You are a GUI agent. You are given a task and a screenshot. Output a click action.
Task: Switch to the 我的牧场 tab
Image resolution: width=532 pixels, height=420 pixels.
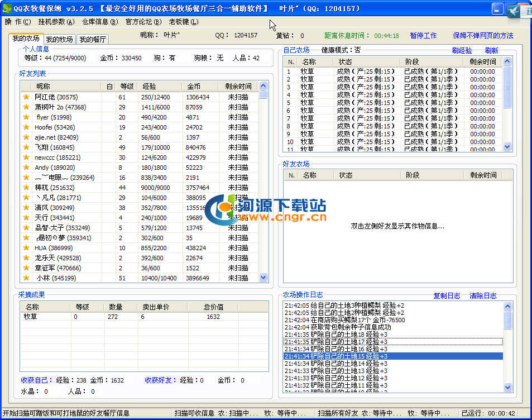[59, 40]
